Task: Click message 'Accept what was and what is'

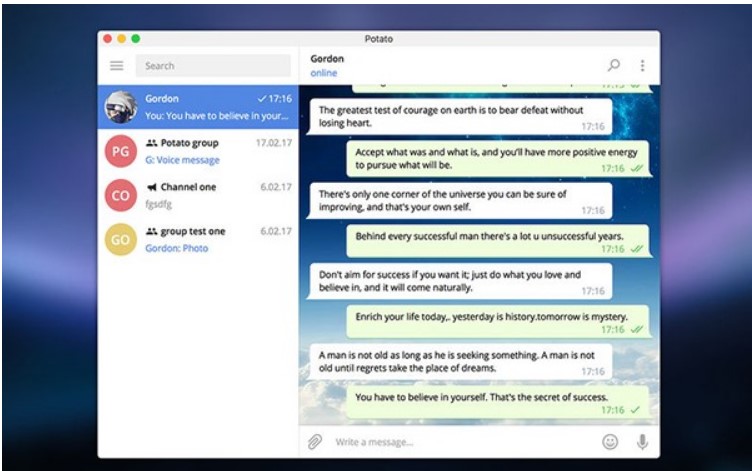Action: point(497,159)
